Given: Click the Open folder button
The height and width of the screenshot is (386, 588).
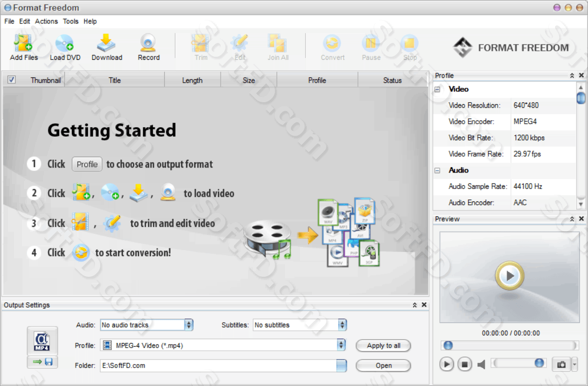Looking at the screenshot, I should [383, 366].
